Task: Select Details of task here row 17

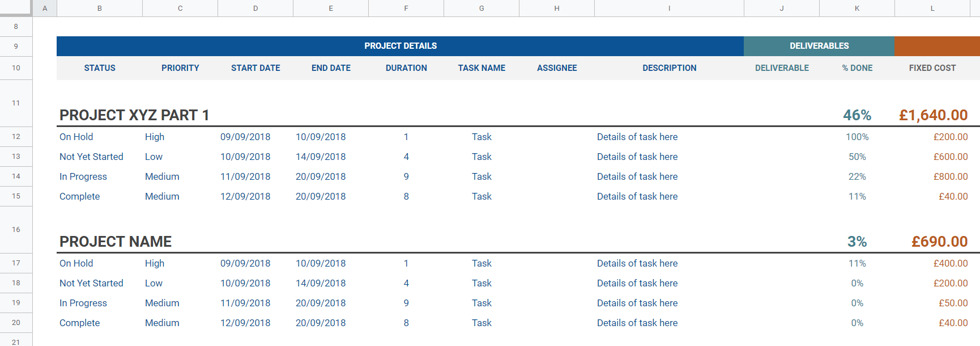Action: pos(669,263)
